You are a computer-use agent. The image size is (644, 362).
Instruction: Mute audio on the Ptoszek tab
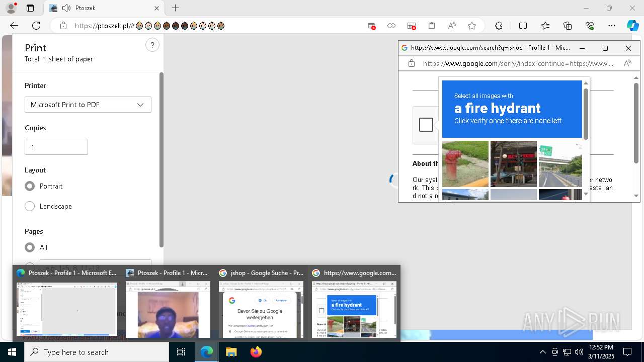[x=66, y=8]
